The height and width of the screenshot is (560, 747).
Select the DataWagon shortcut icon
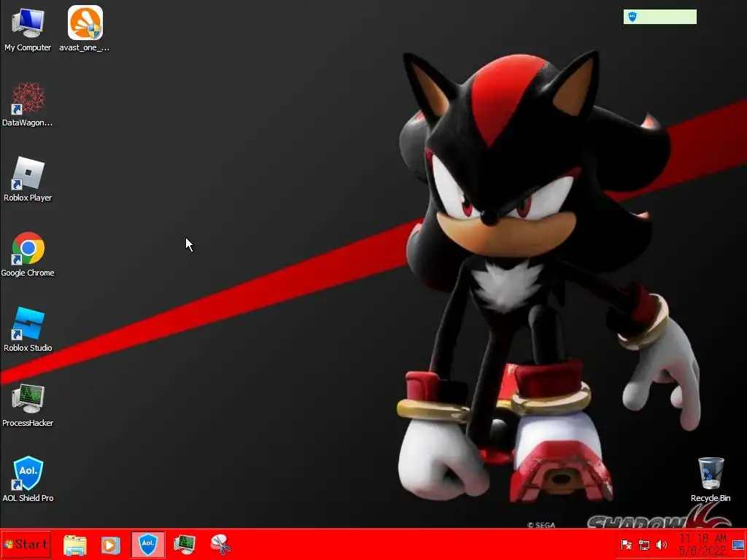click(x=28, y=104)
